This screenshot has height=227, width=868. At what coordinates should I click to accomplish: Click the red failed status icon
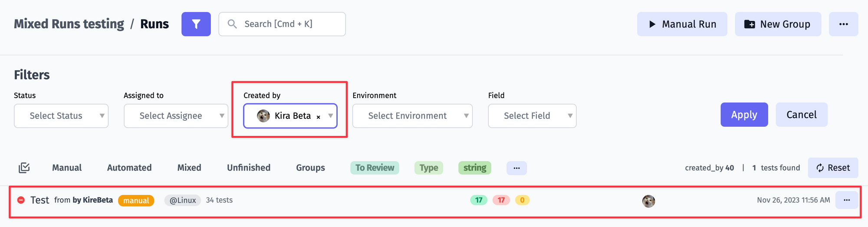(21, 200)
